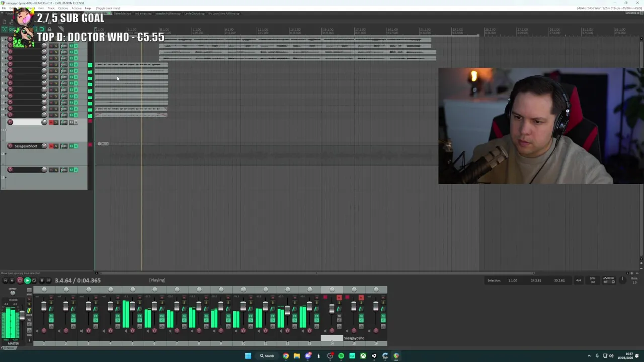Mute track 5 in the track panel

(x=51, y=64)
